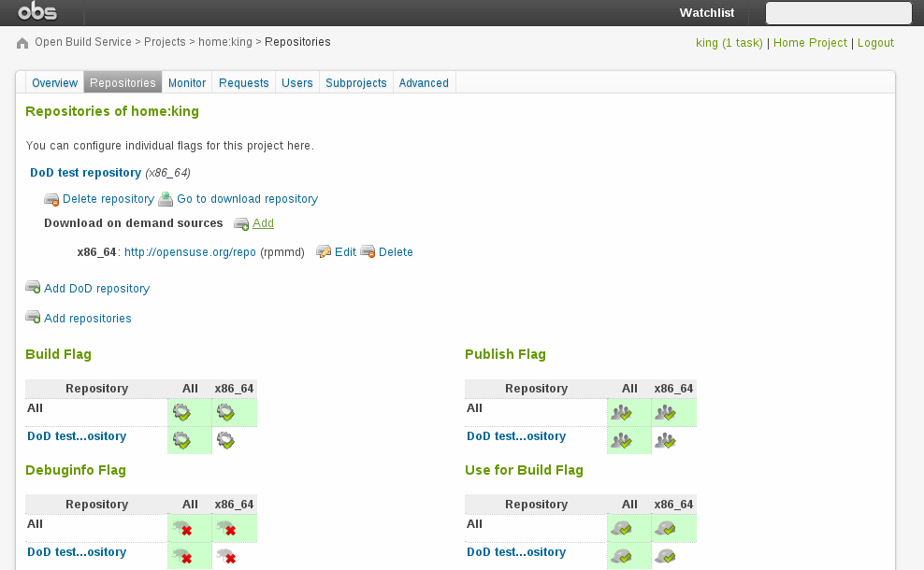Click the Add repositories icon
924x570 pixels.
pyautogui.click(x=33, y=318)
